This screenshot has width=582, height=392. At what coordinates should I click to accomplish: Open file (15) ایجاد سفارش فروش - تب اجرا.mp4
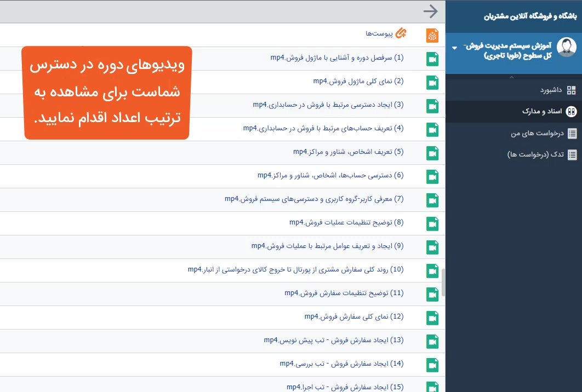345,387
